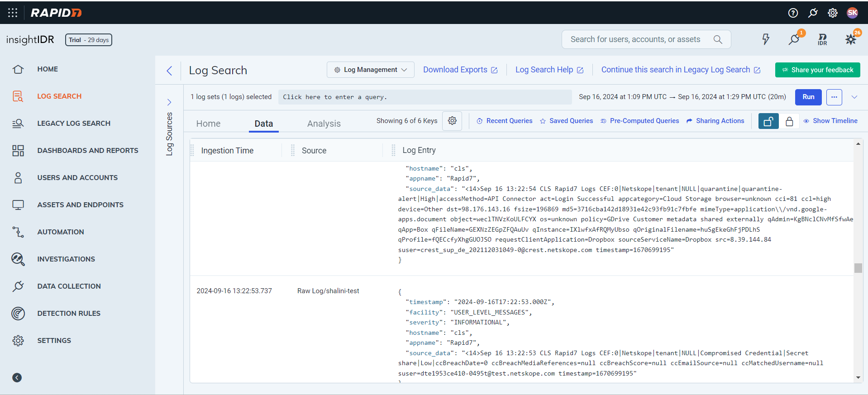Click the Home house icon in sidebar
The height and width of the screenshot is (395, 868).
pyautogui.click(x=18, y=69)
